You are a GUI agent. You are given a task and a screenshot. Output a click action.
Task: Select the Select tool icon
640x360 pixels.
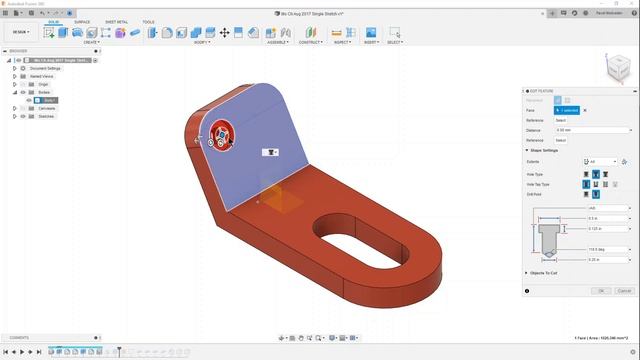tap(395, 33)
